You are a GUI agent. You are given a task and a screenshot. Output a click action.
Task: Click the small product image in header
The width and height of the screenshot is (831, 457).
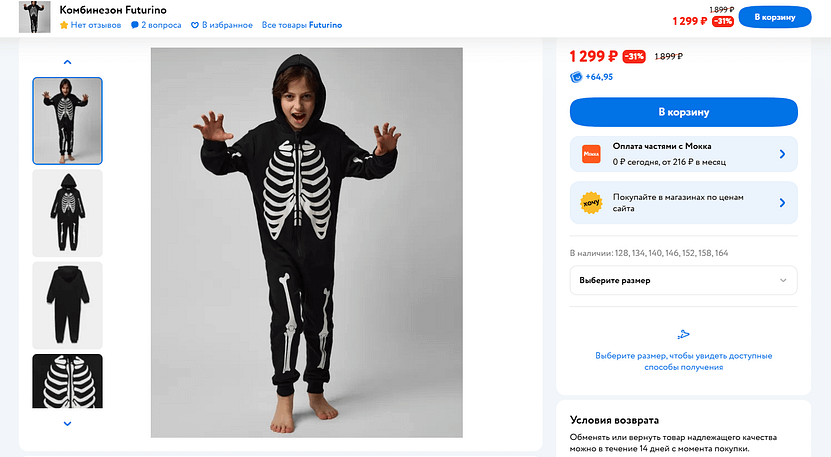pos(35,17)
